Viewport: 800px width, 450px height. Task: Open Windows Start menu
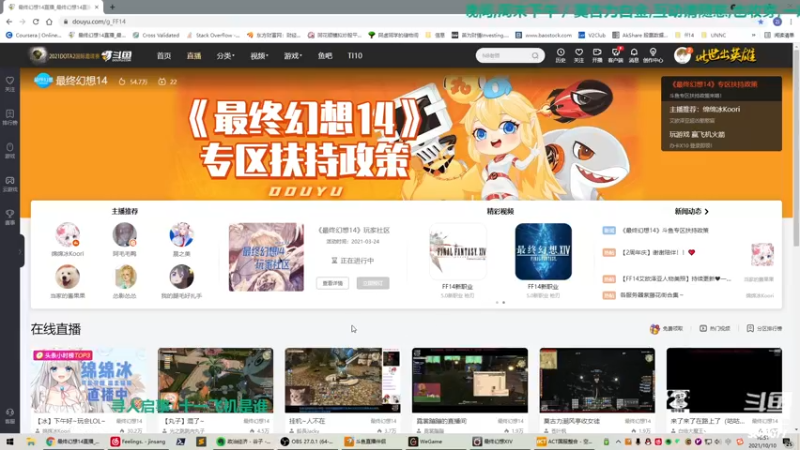coord(10,441)
